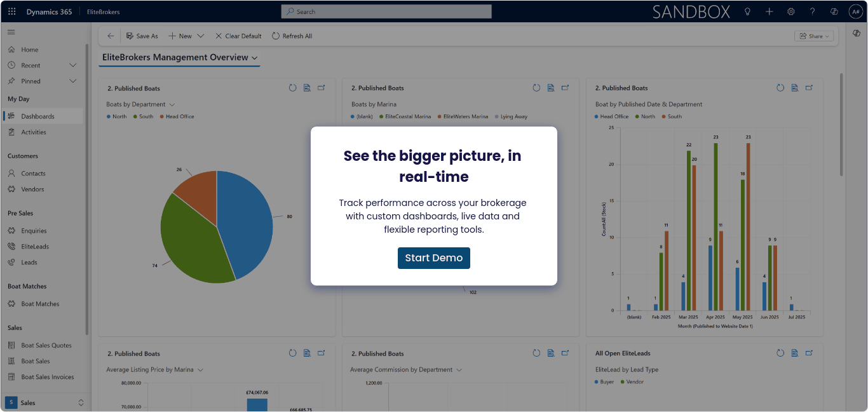Screen dimensions: 868x412
Task: Expand Boat by Published Date & Department chart
Action: (x=809, y=88)
